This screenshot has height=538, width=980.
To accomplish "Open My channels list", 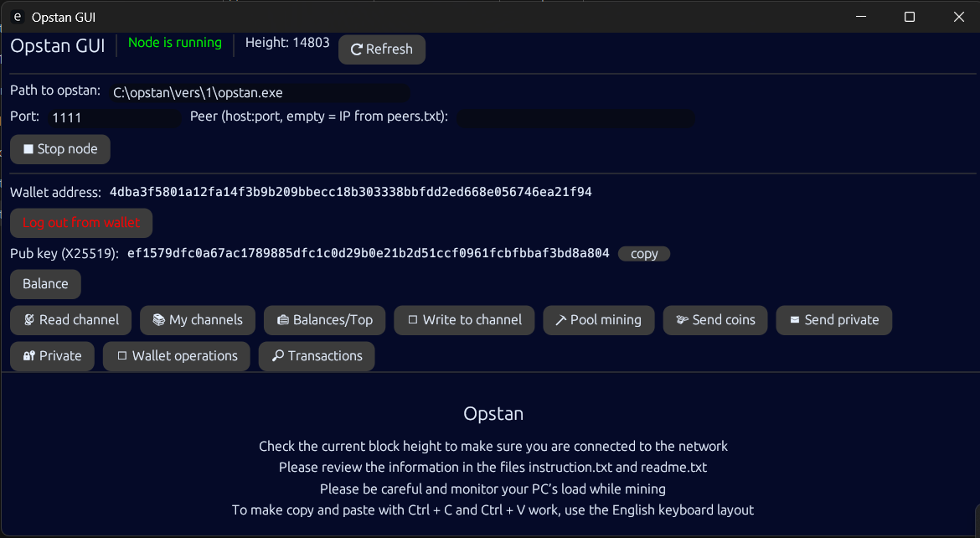I will [x=197, y=320].
